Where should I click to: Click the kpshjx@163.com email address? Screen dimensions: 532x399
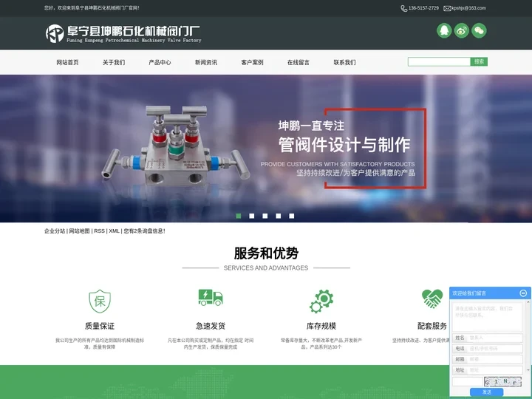[x=468, y=8]
